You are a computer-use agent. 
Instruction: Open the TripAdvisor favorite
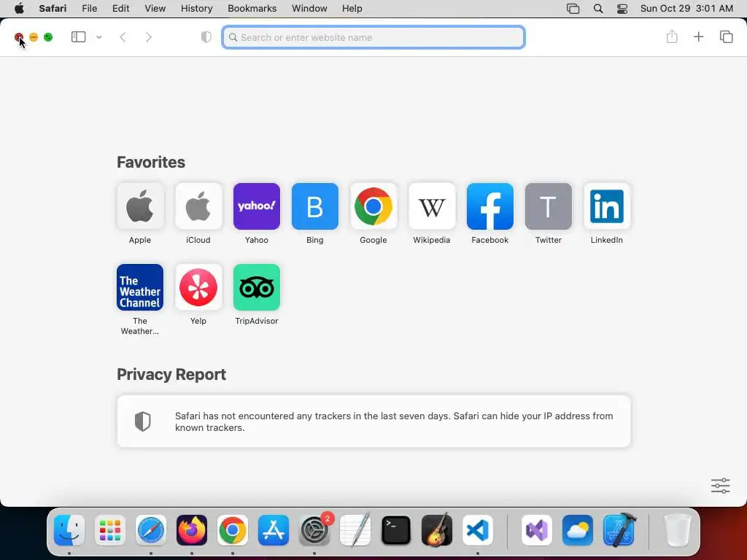tap(257, 287)
